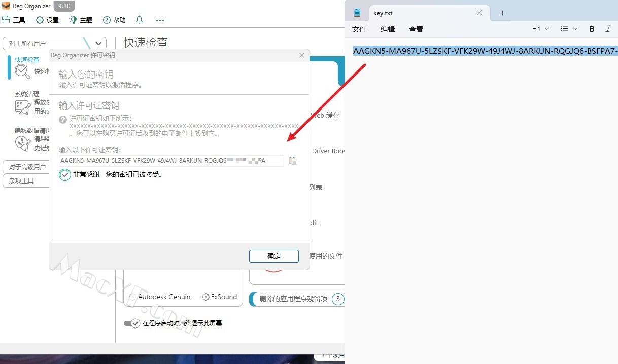Expand the 杂项工具 section
The width and height of the screenshot is (618, 364).
(x=26, y=180)
